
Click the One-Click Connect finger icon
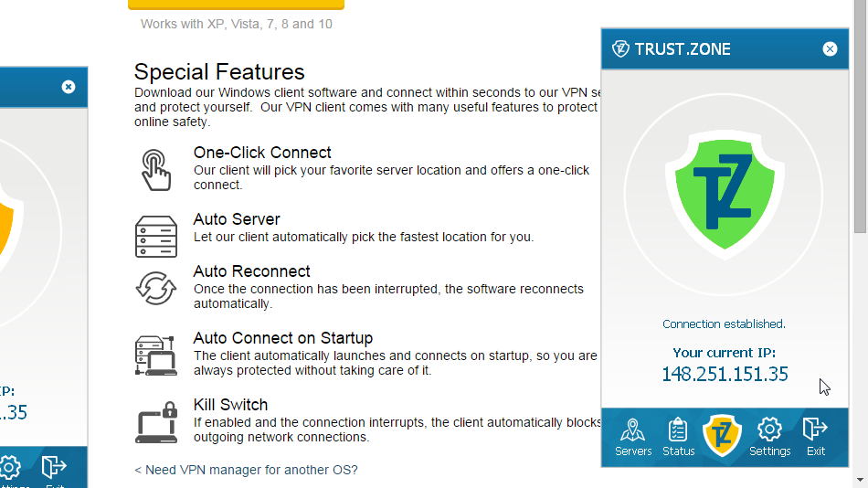pyautogui.click(x=156, y=169)
